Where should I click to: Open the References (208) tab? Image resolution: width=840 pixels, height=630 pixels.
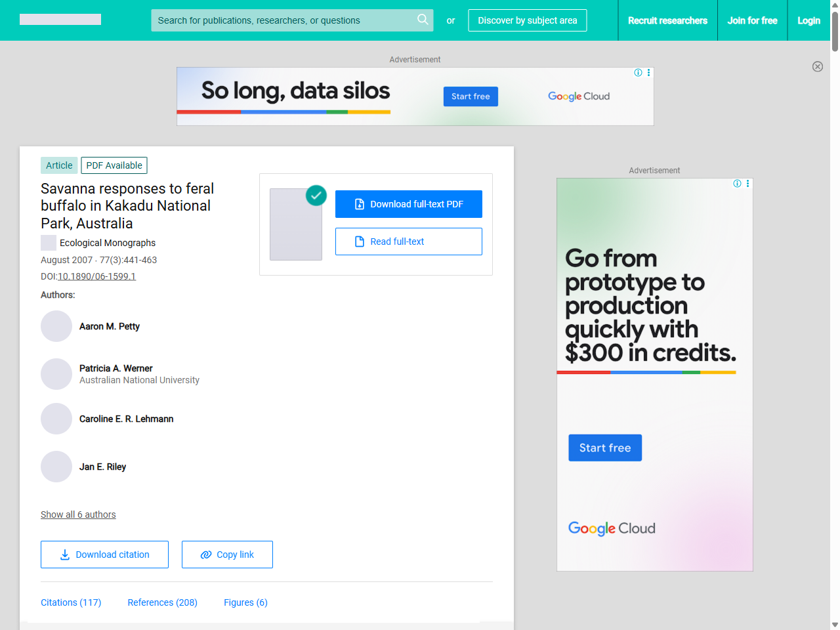(162, 602)
